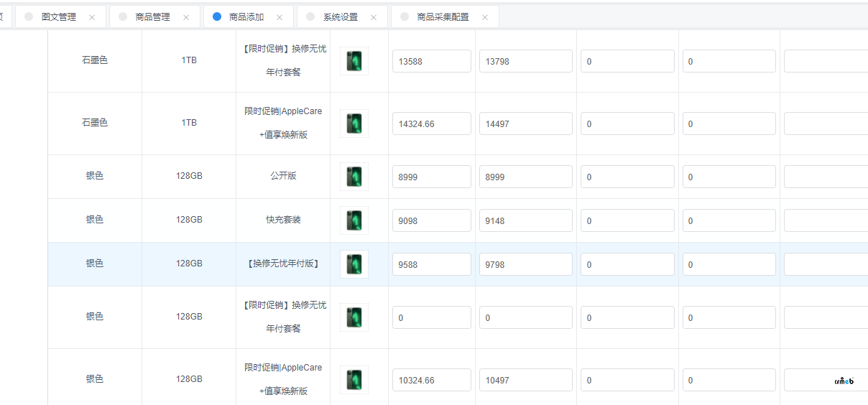The image size is (868, 405).
Task: Select the active 商品添加 tab
Action: coord(249,17)
